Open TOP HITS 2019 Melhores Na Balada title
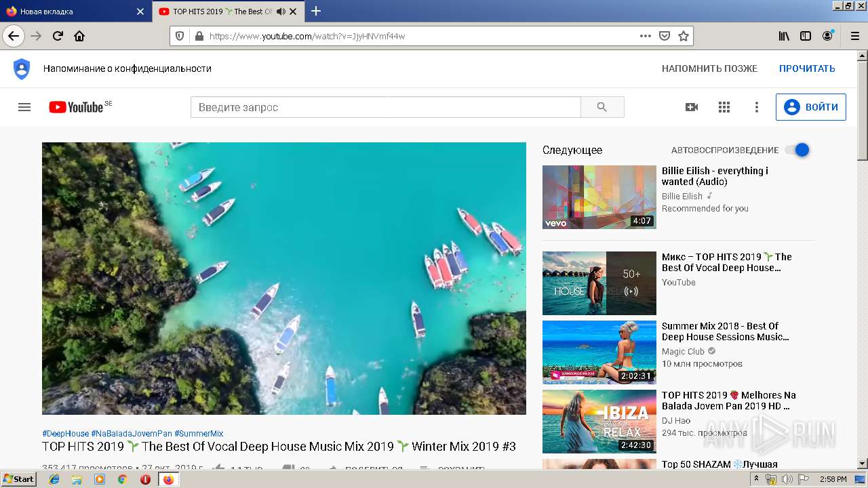 729,401
